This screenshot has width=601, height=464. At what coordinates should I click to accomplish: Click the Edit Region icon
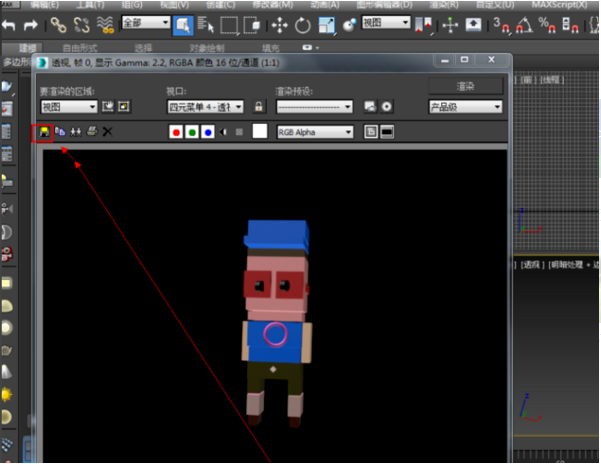pos(108,107)
